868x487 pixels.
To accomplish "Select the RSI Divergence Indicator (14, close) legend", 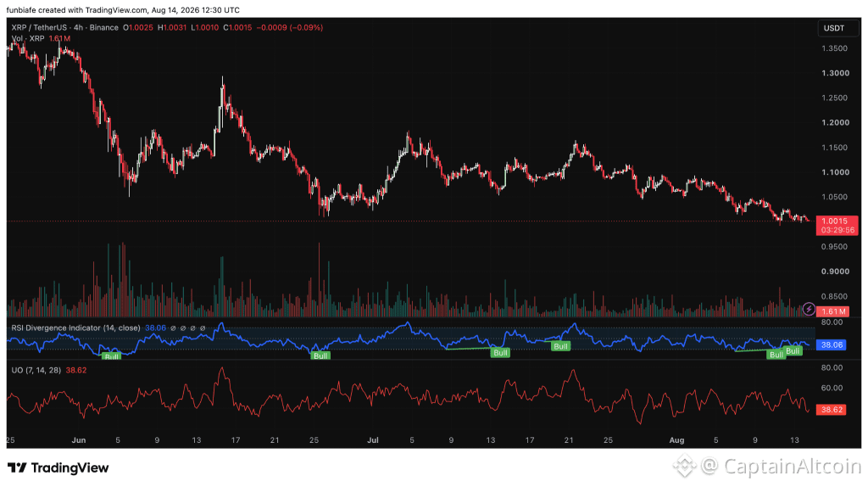I will pos(75,328).
